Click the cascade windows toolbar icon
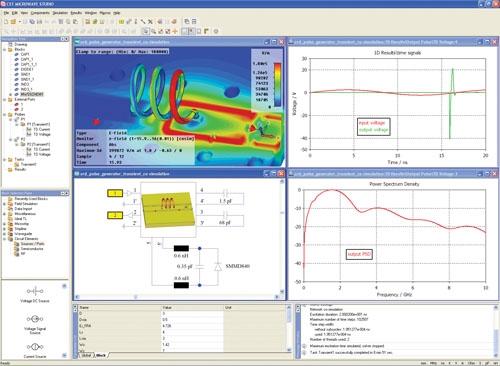This screenshot has height=366, width=500. click(187, 21)
